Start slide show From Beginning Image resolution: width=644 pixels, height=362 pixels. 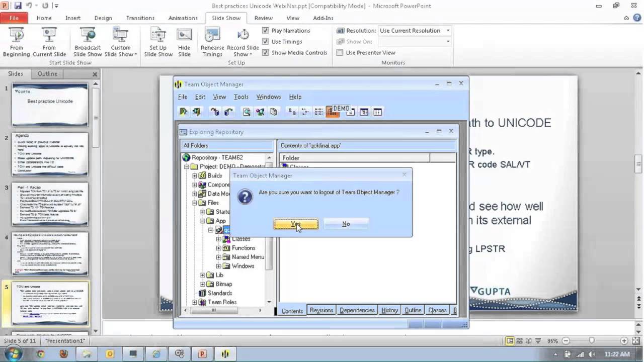click(16, 42)
